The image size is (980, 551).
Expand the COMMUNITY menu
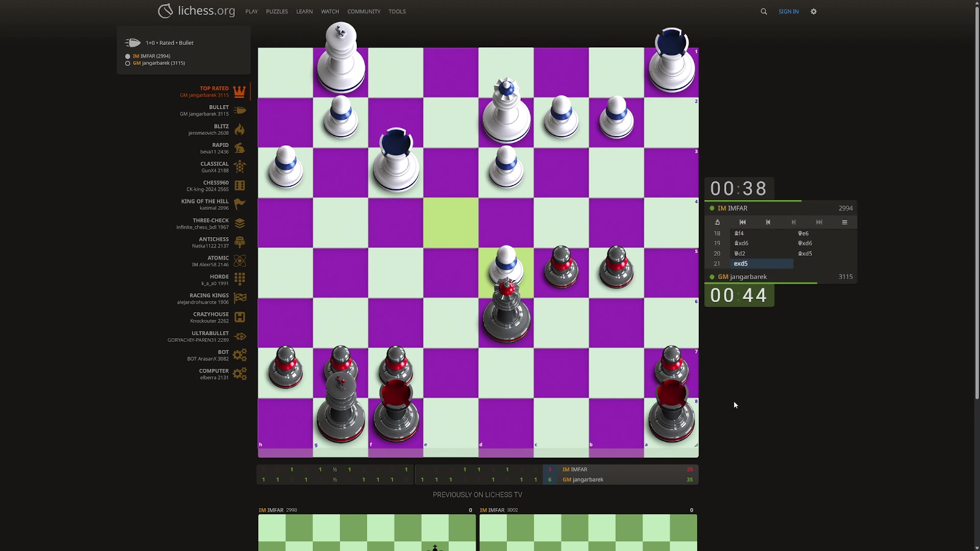[363, 11]
